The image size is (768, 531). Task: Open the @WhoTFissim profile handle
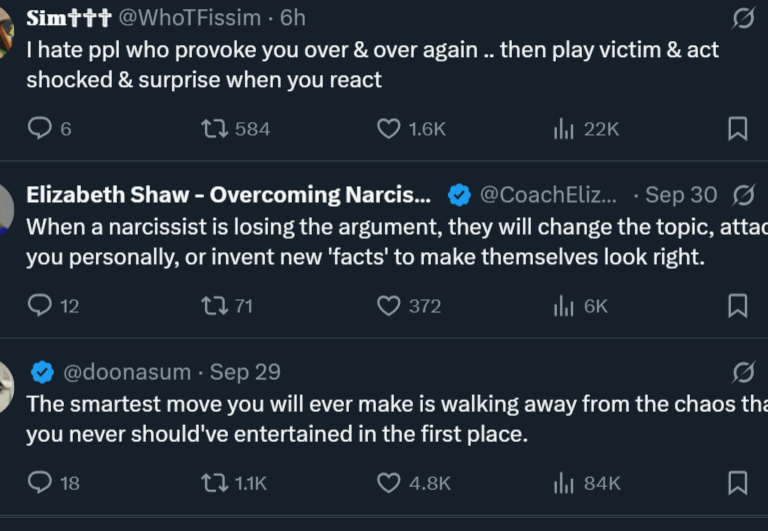pyautogui.click(x=192, y=18)
